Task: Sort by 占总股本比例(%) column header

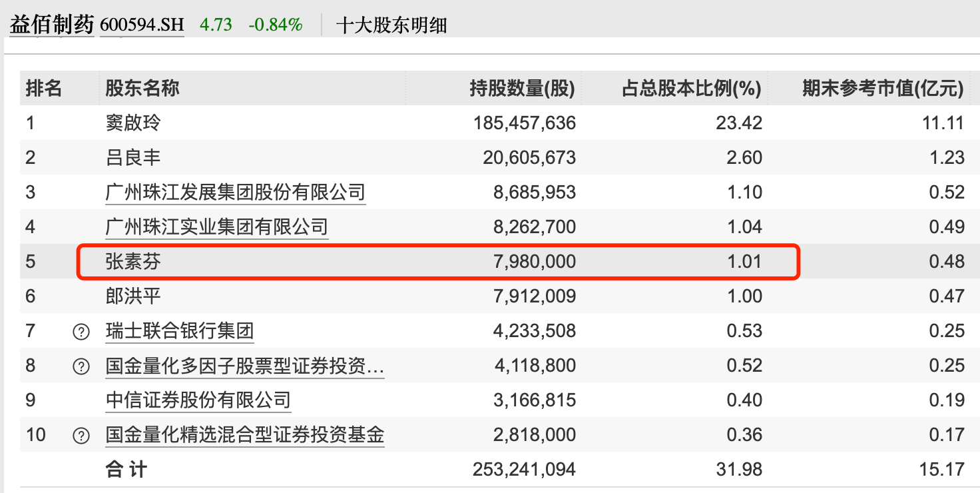Action: tap(692, 88)
